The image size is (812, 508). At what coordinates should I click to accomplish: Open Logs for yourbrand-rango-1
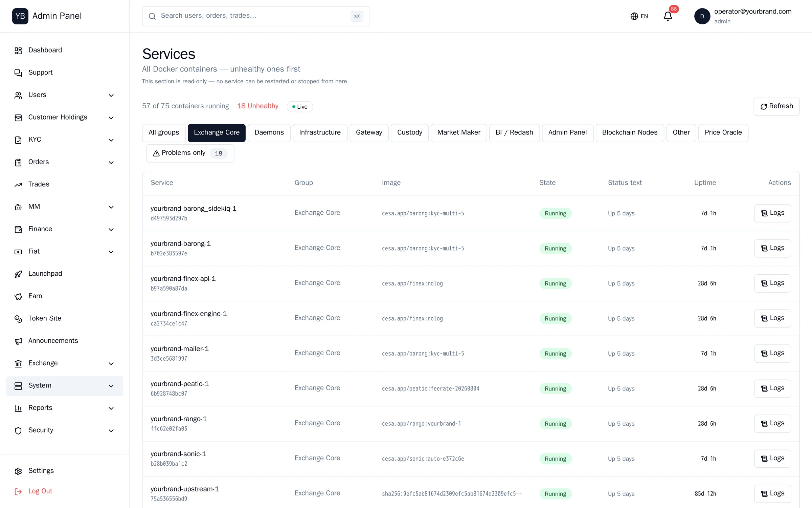(x=772, y=423)
